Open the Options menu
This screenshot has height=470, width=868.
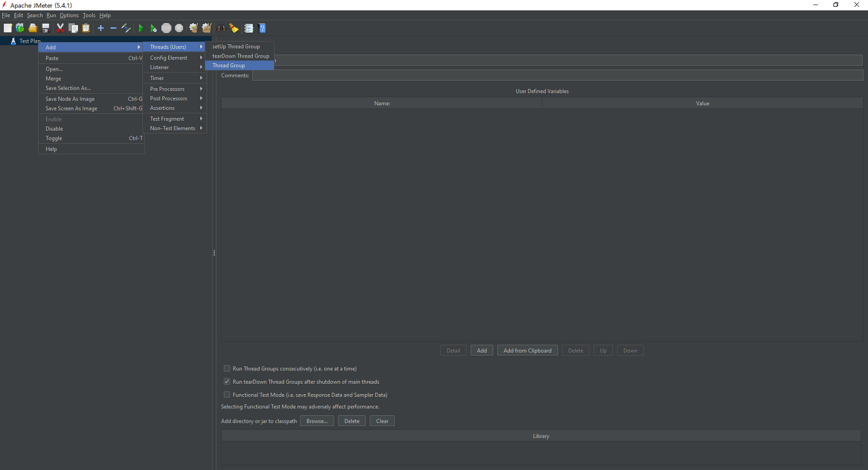click(69, 16)
